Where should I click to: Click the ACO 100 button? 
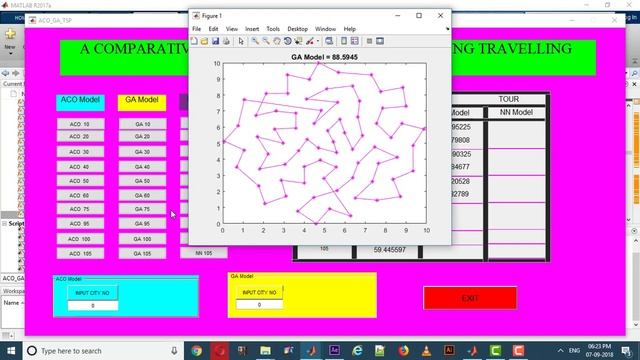80,239
